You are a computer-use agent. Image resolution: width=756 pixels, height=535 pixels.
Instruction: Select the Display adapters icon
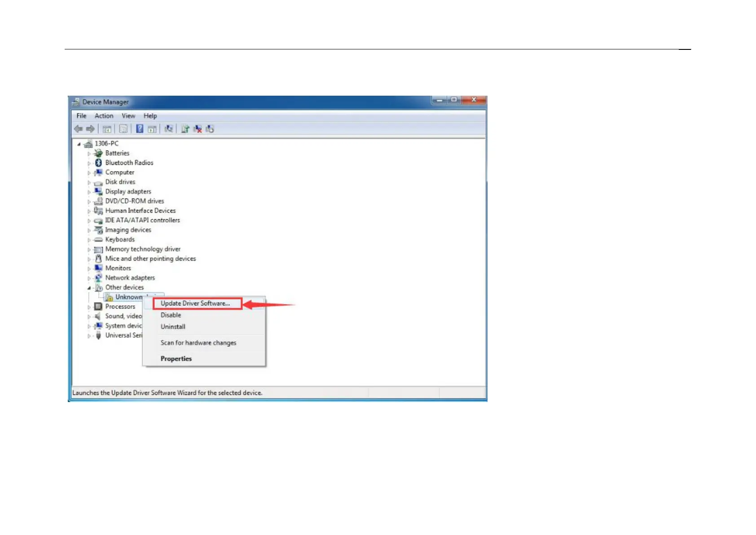pyautogui.click(x=98, y=191)
